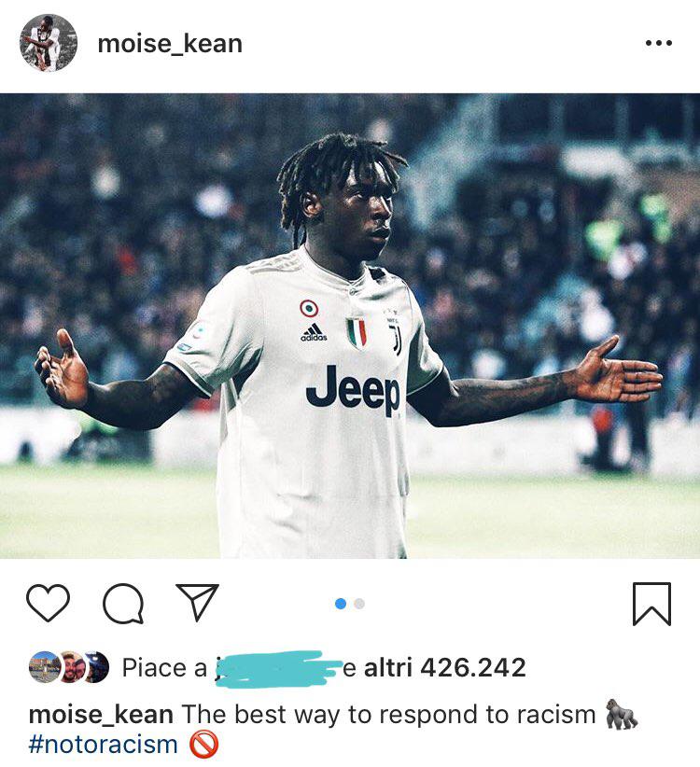Open moise_kean username in caption
This screenshot has height=767, width=700.
click(101, 714)
